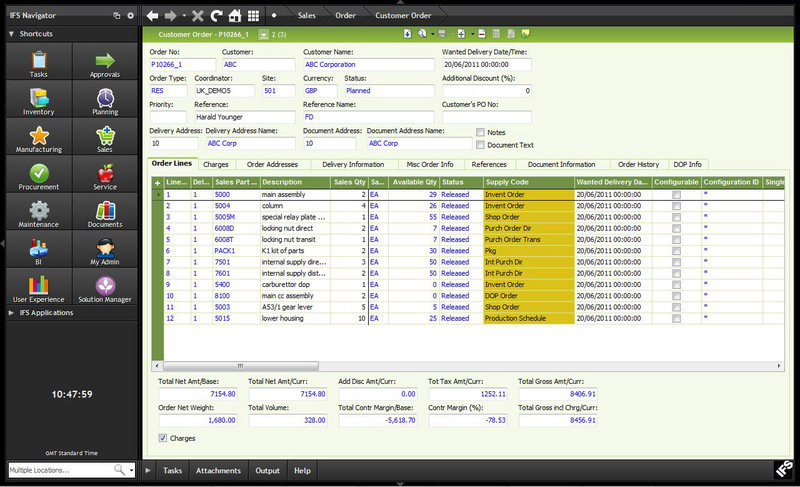Toggle Configurable checkbox for line 4
800x487 pixels.
point(676,228)
